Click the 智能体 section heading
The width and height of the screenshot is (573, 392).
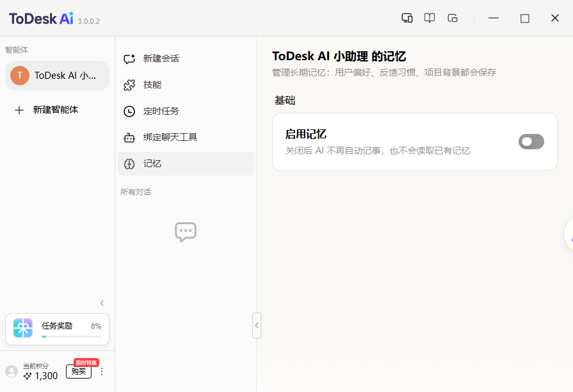(x=17, y=50)
